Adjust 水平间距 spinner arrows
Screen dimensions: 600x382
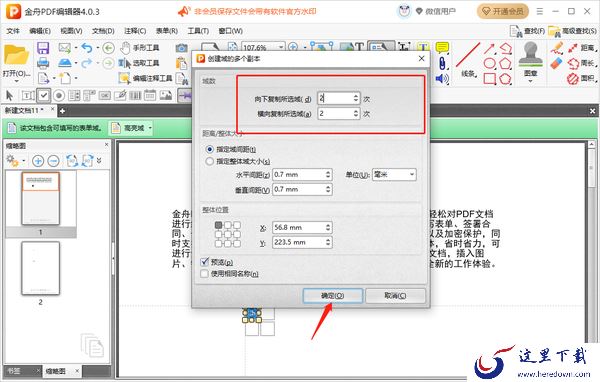click(328, 175)
